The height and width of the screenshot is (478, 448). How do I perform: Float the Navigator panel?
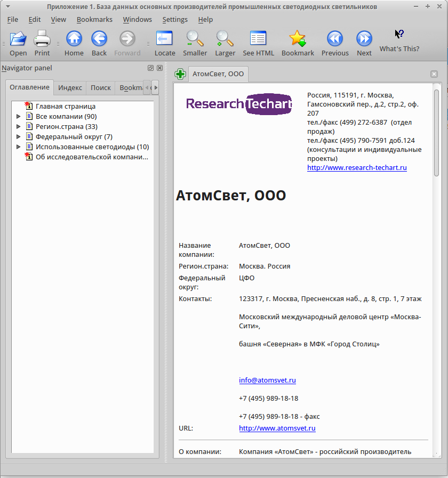[150, 68]
